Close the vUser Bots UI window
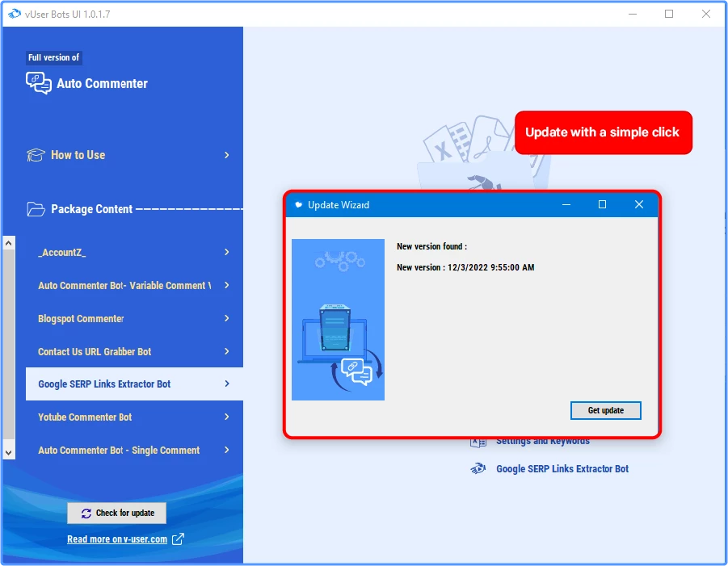 point(706,14)
